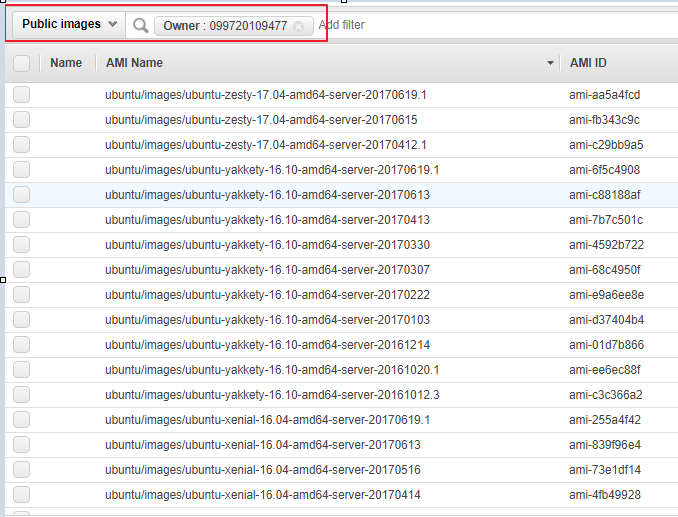
Task: Select ubuntu-xenial-16.04-amd64-server-20170613 name
Action: click(263, 445)
